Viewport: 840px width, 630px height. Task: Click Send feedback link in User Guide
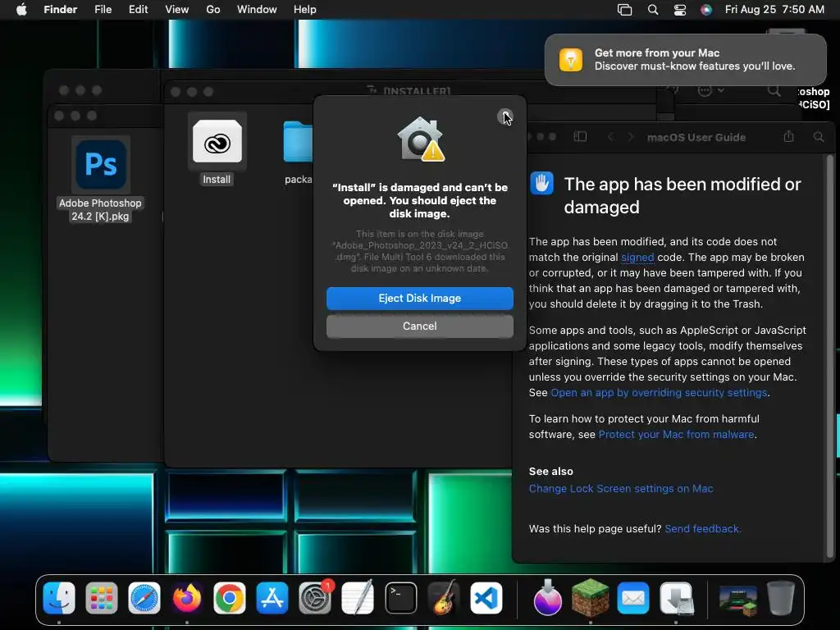(702, 529)
